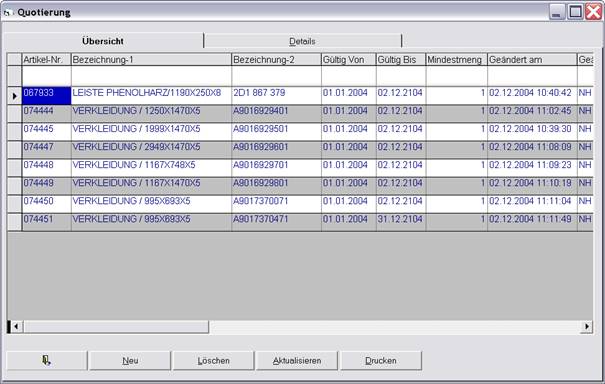
Task: Select article number 074444 cell
Action: (46, 113)
